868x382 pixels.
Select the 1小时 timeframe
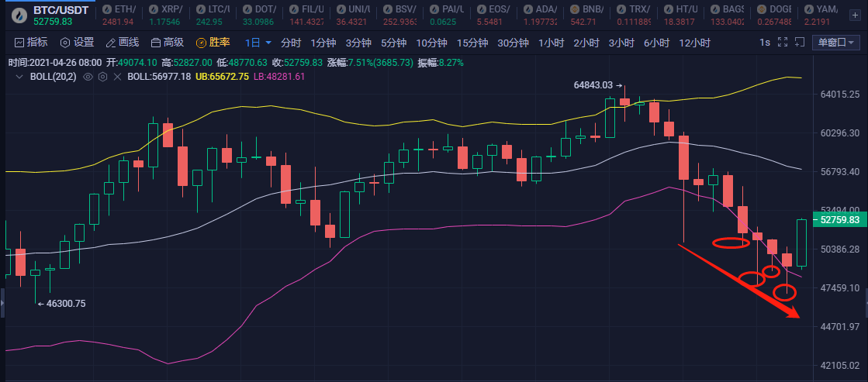(x=550, y=43)
